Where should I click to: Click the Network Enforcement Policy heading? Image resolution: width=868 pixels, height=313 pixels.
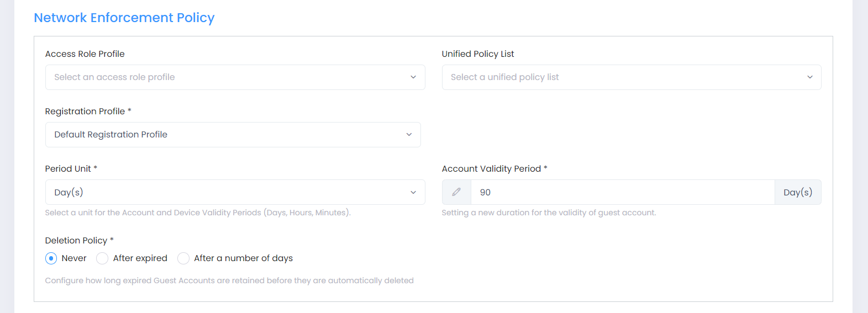click(124, 18)
